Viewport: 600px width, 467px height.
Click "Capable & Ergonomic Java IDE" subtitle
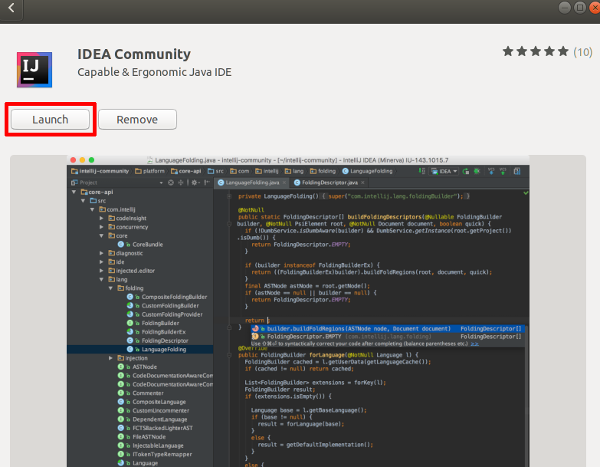154,72
